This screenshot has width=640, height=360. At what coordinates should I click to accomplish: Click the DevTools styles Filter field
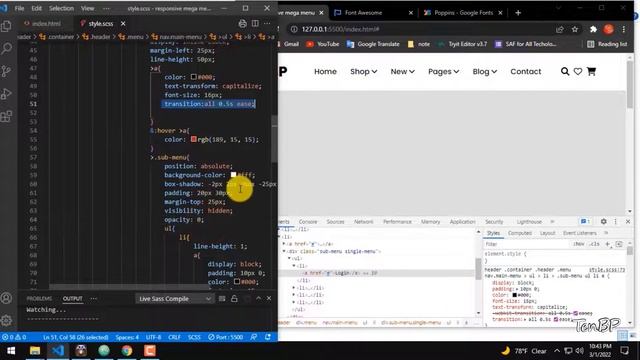click(526, 244)
